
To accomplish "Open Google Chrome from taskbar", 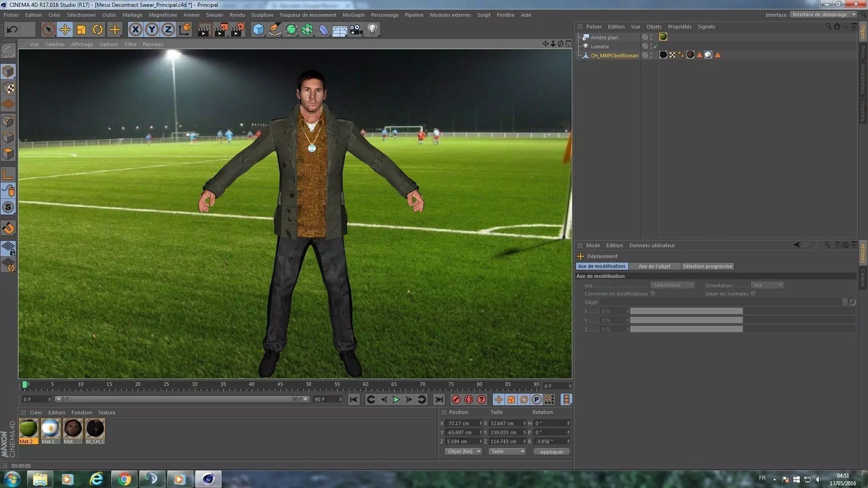I will [124, 479].
